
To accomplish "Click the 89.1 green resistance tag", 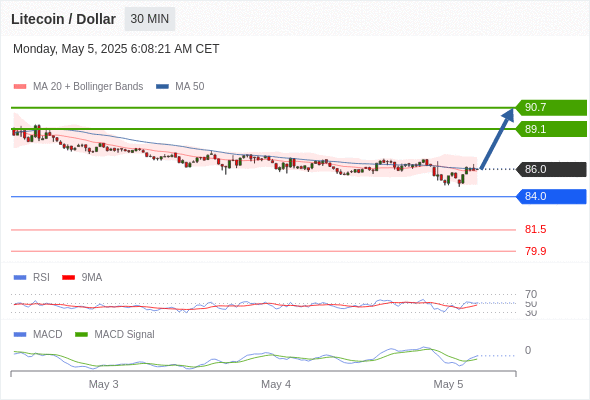I will coord(551,129).
